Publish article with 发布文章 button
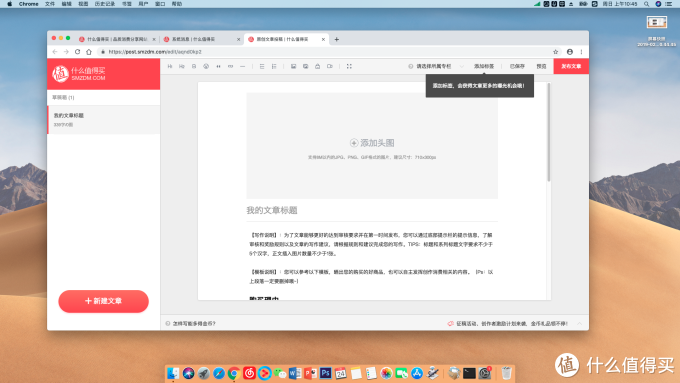Screen dimensions: 680x383 [x=571, y=66]
